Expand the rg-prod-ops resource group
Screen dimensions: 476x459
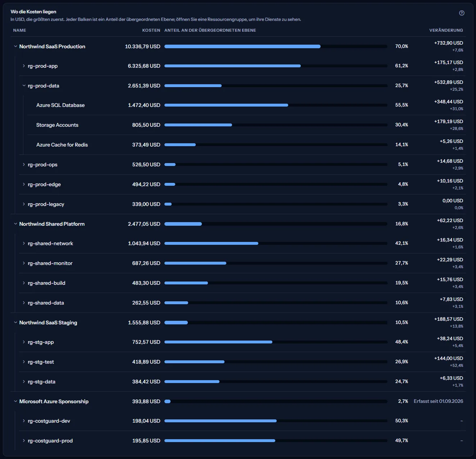[24, 165]
